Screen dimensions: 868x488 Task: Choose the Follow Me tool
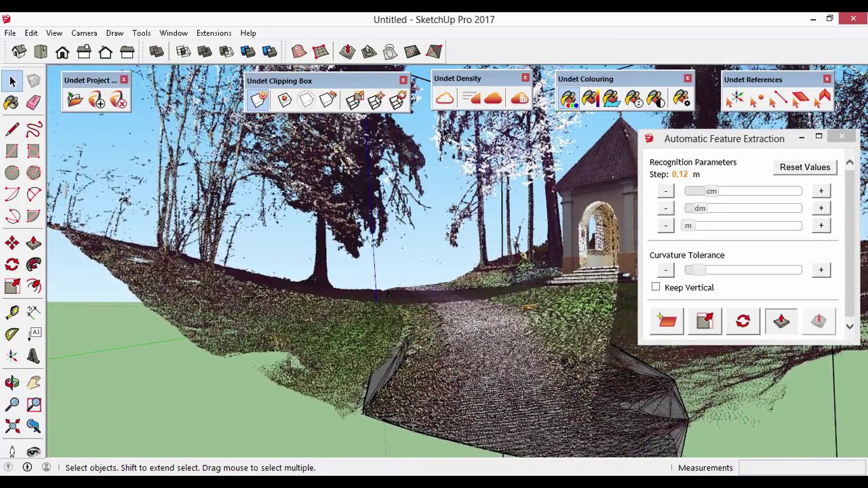(x=33, y=265)
